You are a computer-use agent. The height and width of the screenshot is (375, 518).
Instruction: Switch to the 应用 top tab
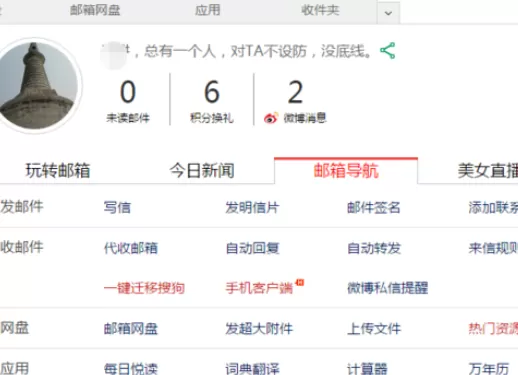(208, 10)
